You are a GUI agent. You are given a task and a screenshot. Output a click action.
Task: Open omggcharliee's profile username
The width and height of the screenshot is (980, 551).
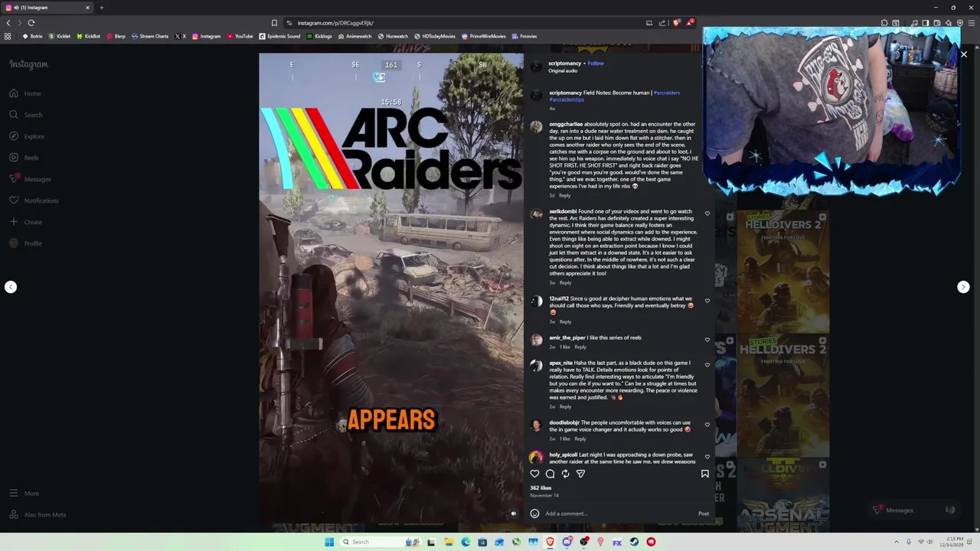(x=566, y=124)
